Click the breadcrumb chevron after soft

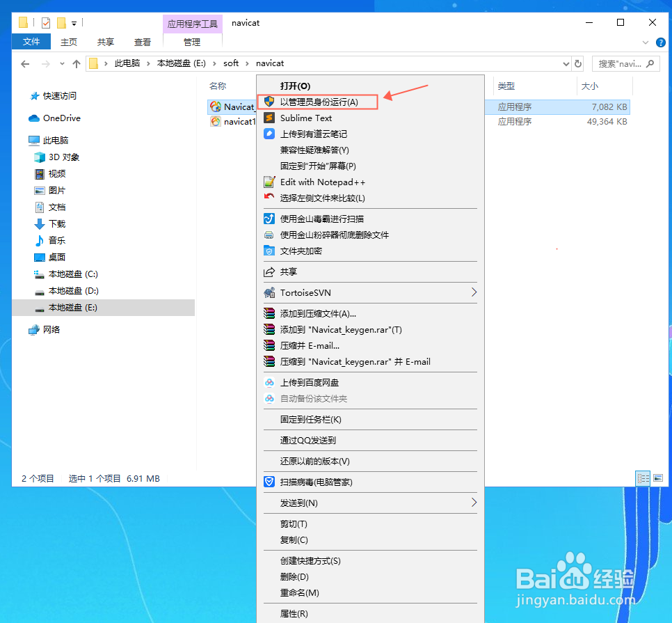(x=247, y=63)
